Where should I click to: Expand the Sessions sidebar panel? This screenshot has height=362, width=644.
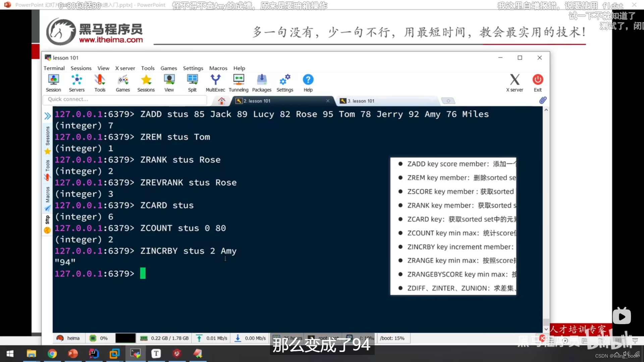tap(47, 136)
